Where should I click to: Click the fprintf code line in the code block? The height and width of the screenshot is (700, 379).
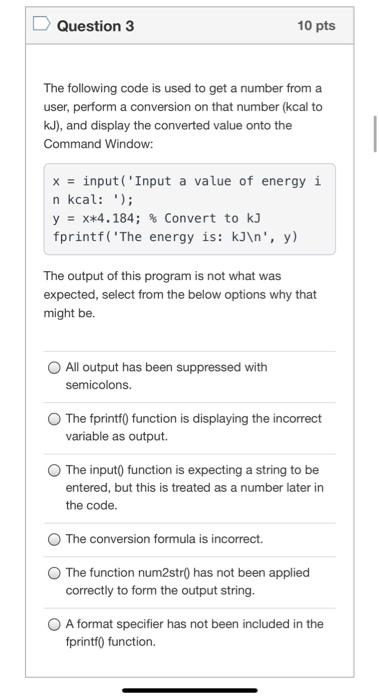(x=175, y=237)
